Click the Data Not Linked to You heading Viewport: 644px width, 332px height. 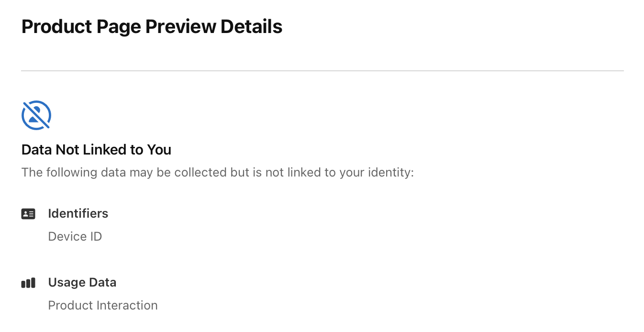(96, 150)
